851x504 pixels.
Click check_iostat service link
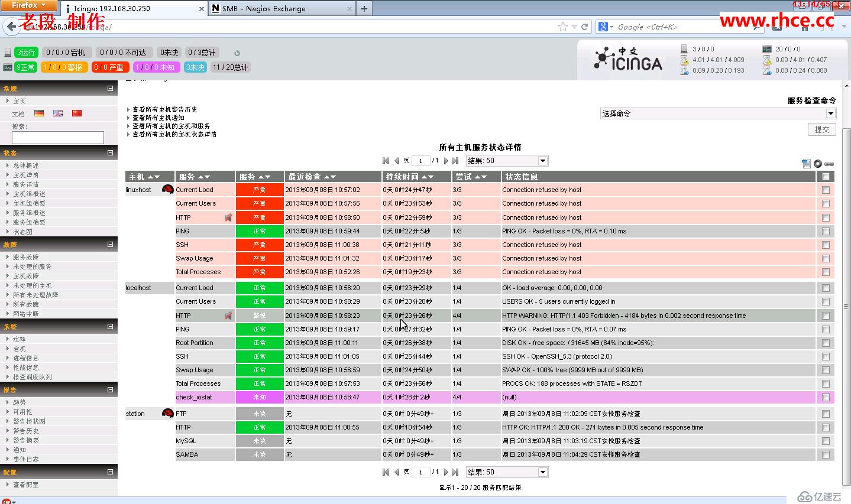click(193, 397)
